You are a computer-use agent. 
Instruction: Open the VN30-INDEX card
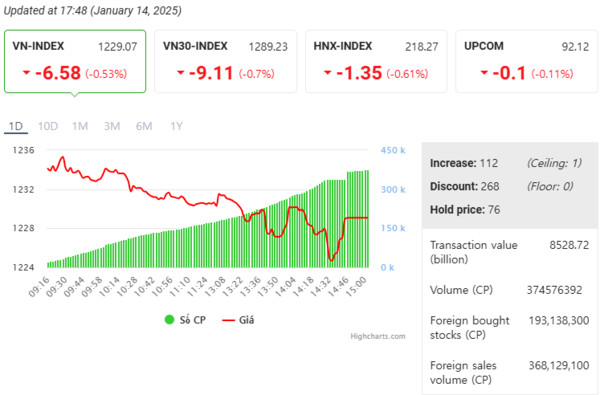click(x=225, y=61)
